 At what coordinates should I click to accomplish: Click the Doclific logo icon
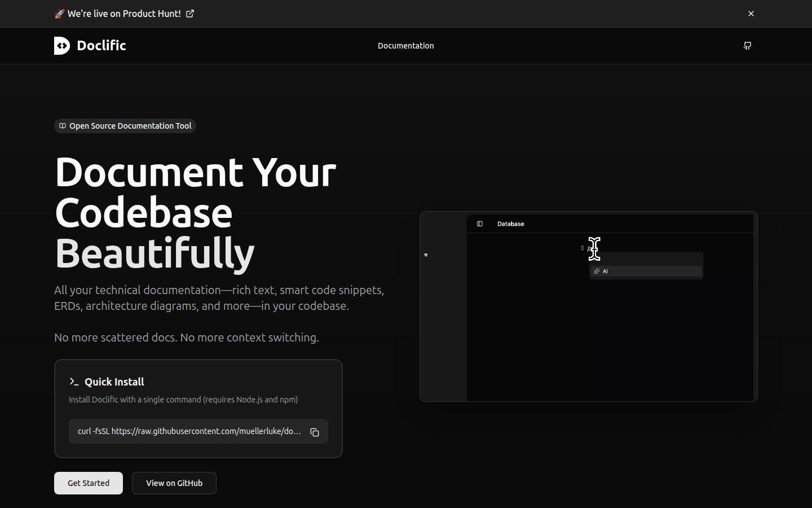point(62,46)
